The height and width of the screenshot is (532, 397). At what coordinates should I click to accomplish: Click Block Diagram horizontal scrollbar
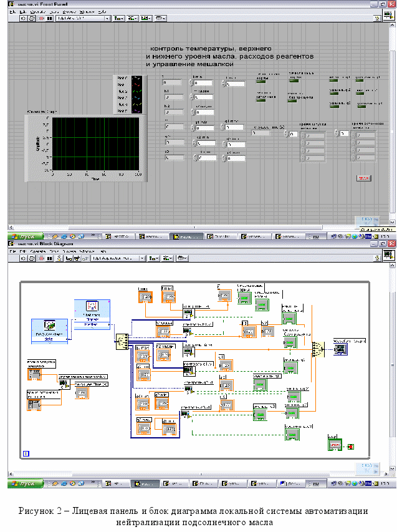click(x=198, y=473)
